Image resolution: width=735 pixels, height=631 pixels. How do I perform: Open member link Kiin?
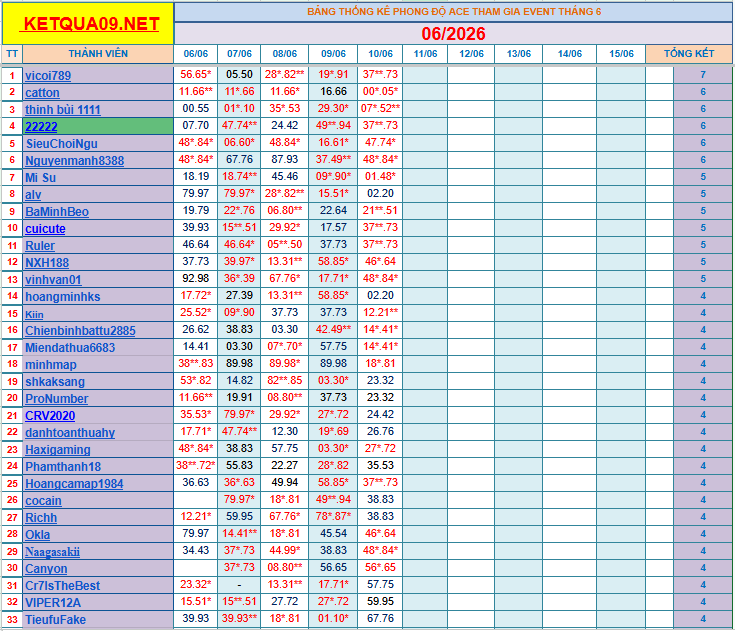pos(34,314)
